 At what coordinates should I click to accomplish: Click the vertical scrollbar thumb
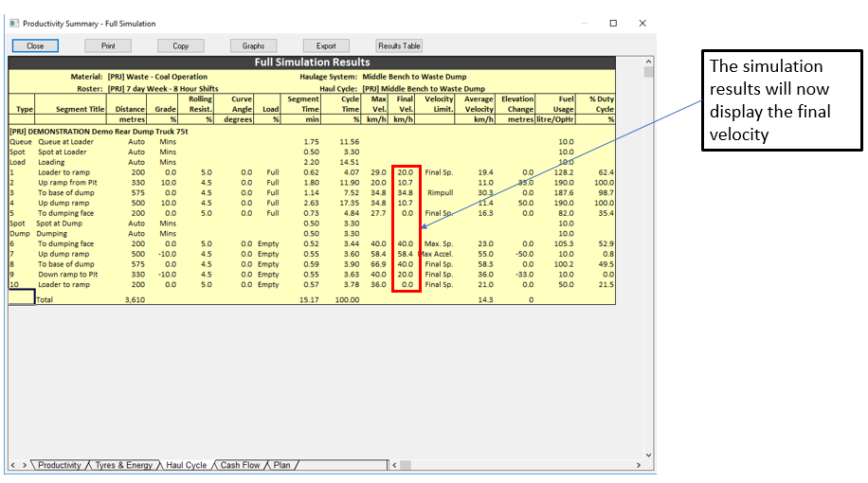tap(648, 72)
